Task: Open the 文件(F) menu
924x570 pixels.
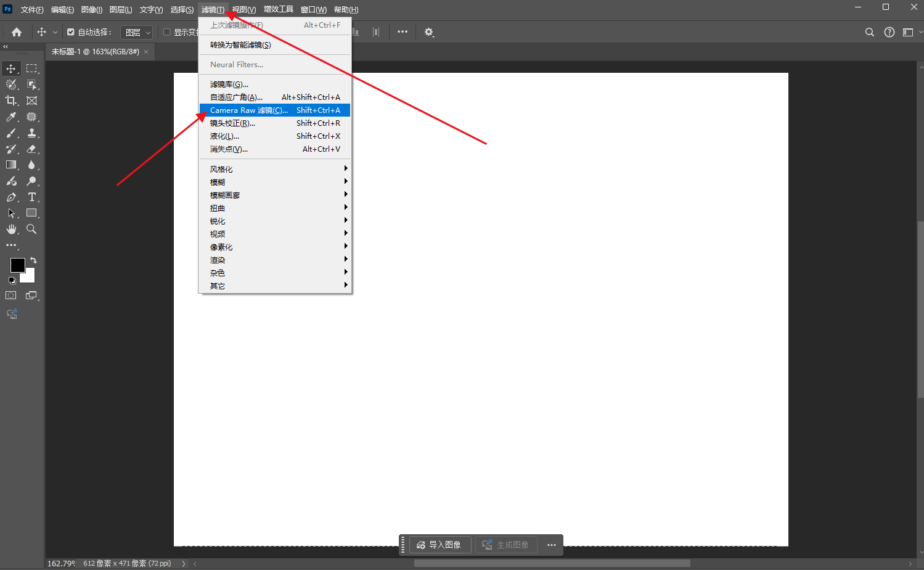Action: pos(32,10)
